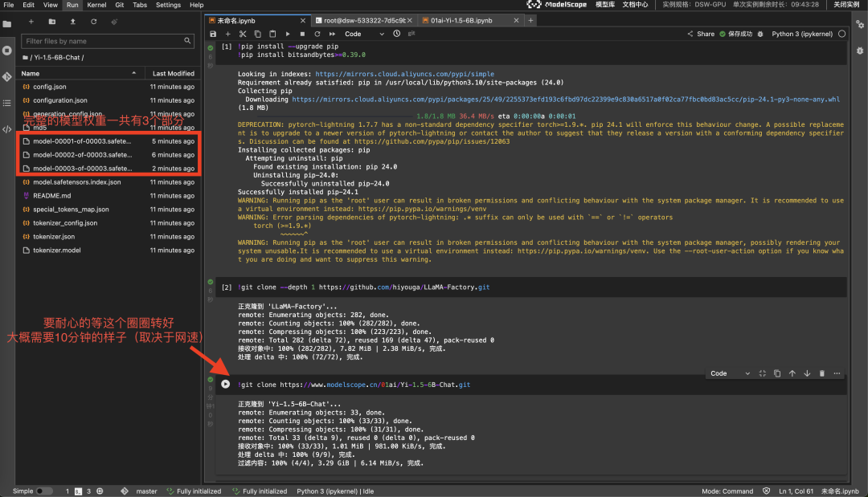This screenshot has height=497, width=868.
Task: Open the Run menu
Action: click(72, 5)
